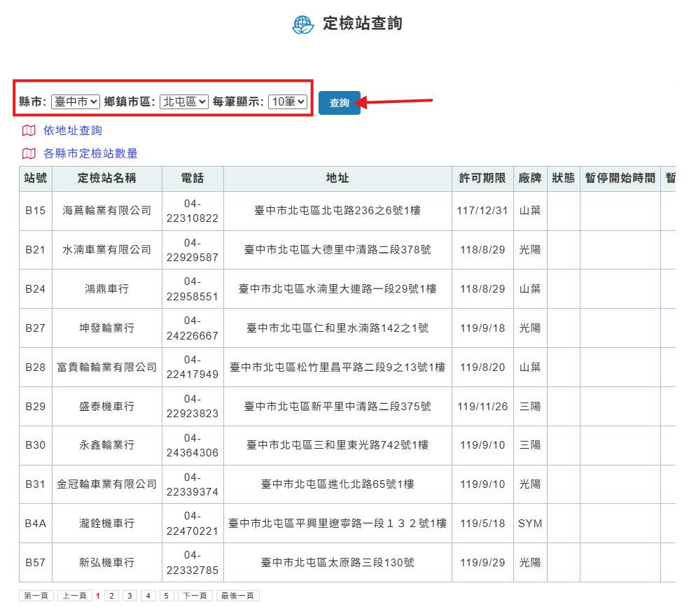Viewport: 689px width, 616px height.
Task: Select station number B4A cell
Action: point(36,524)
